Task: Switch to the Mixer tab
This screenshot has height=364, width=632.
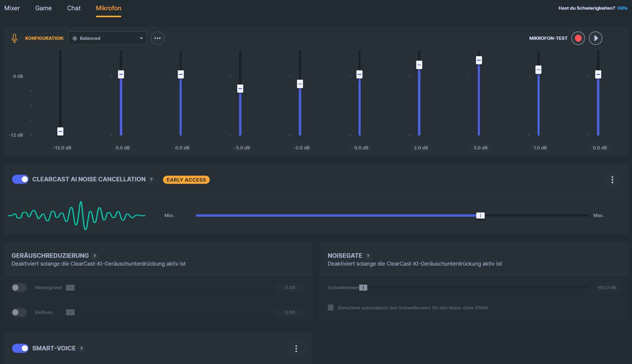Action: click(x=12, y=8)
